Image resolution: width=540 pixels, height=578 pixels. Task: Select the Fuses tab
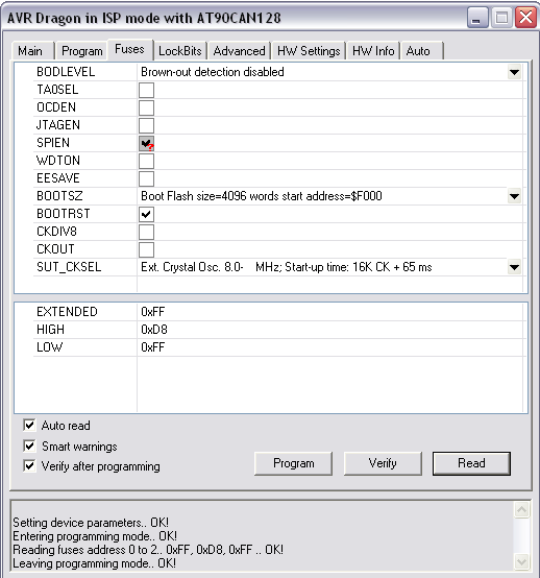(x=130, y=49)
